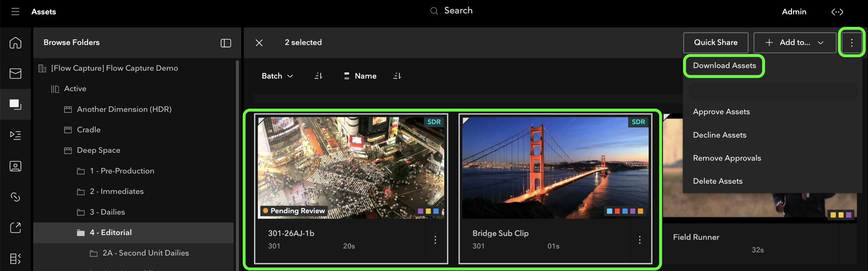Choose Decline Assets from the menu
The height and width of the screenshot is (271, 868).
720,135
